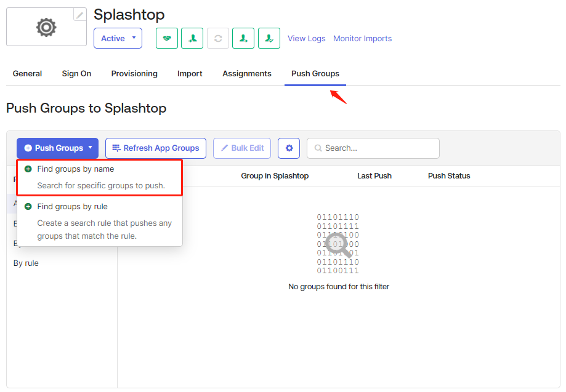566x392 pixels.
Task: Switch to the General tab
Action: 28,74
